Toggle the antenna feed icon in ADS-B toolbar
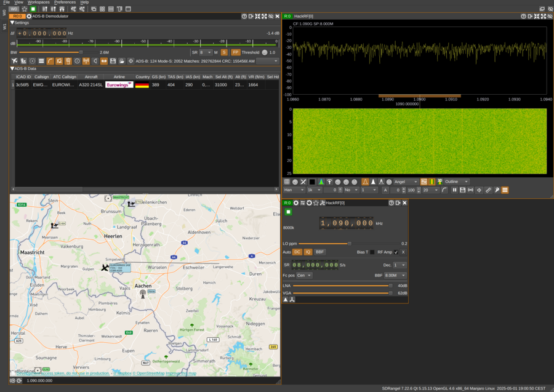This screenshot has width=554, height=392. [x=86, y=61]
